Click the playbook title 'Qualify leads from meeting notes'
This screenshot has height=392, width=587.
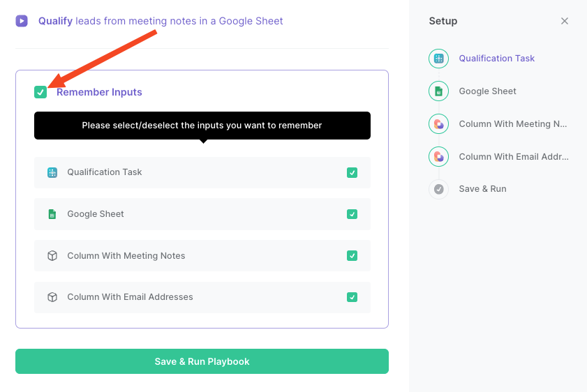pos(161,21)
